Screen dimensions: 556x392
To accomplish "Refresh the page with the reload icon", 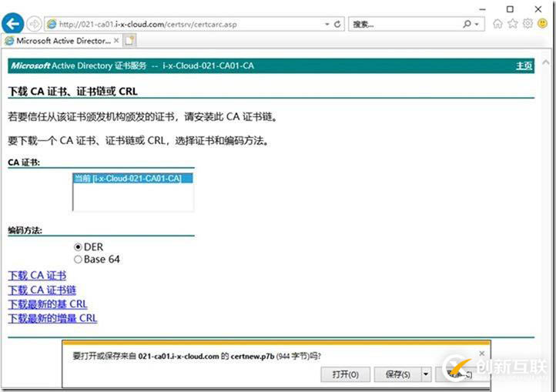I will tap(337, 24).
